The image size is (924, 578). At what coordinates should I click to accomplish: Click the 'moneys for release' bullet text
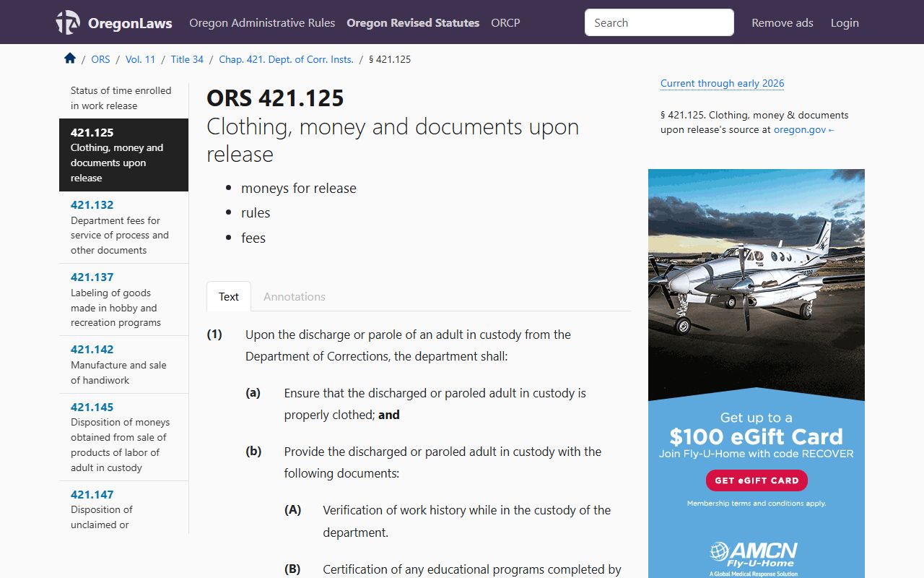[x=299, y=188]
